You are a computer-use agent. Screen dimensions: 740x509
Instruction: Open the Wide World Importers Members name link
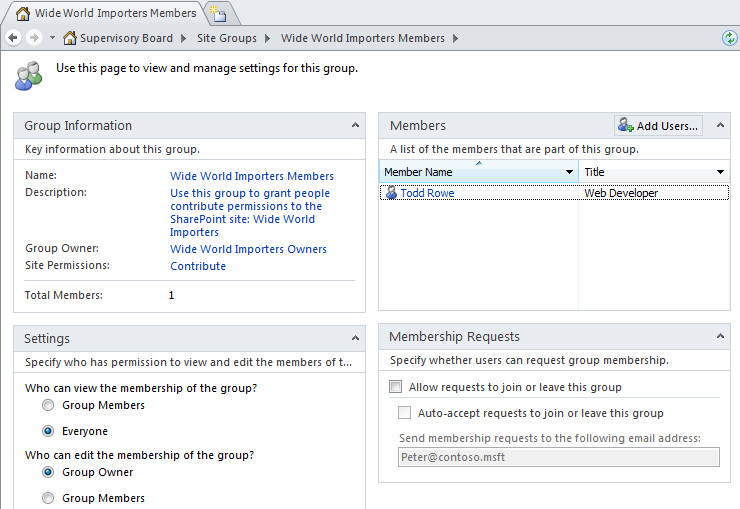(x=252, y=176)
